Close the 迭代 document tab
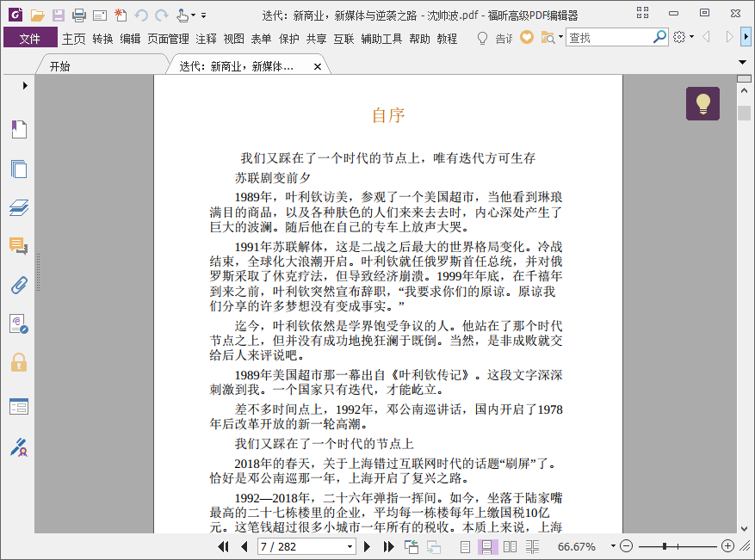This screenshot has width=755, height=560. point(318,67)
